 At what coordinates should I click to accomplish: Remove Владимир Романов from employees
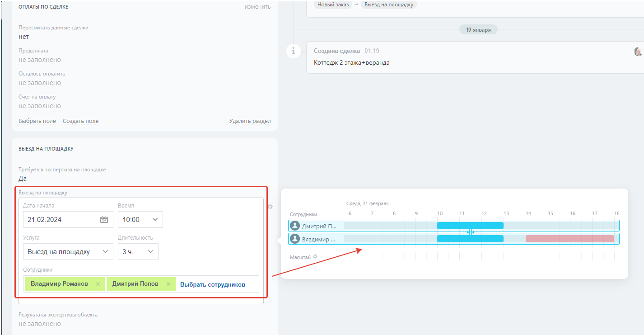(x=98, y=284)
